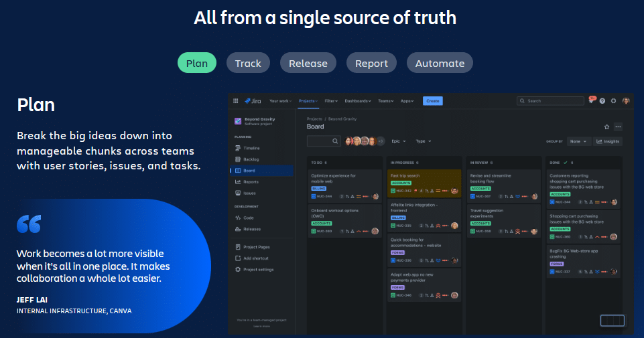Open the notifications bell icon
The height and width of the screenshot is (338, 644).
pyautogui.click(x=590, y=101)
